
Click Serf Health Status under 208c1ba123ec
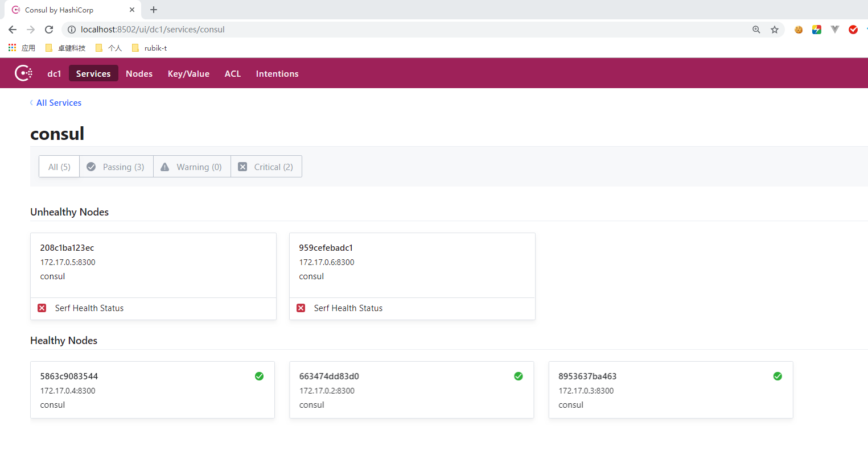pyautogui.click(x=89, y=308)
